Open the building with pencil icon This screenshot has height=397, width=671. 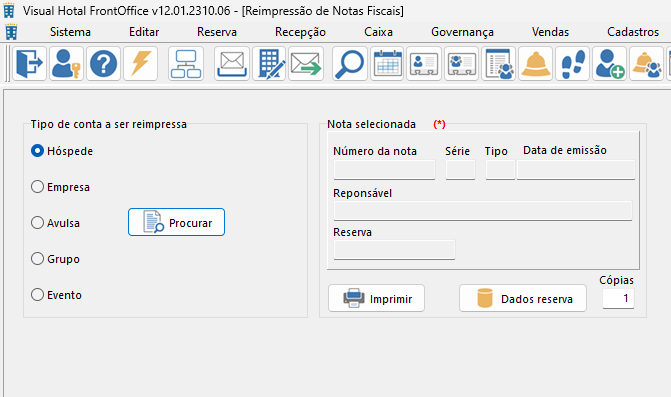[269, 64]
